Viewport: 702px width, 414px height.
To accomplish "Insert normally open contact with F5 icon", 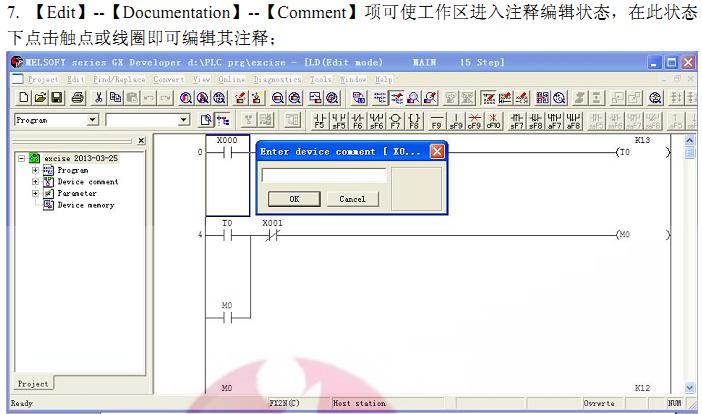I will tap(320, 121).
